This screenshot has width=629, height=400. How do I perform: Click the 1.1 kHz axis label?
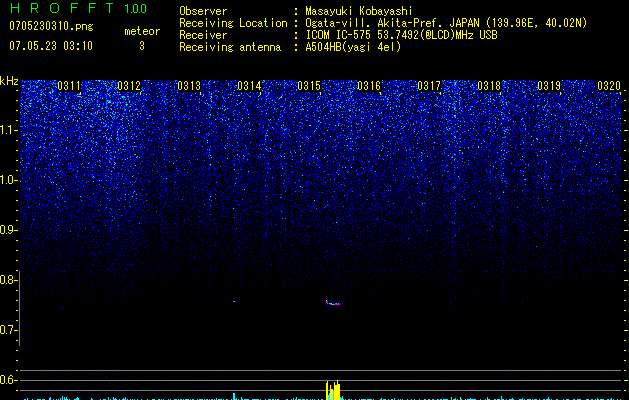(8, 130)
